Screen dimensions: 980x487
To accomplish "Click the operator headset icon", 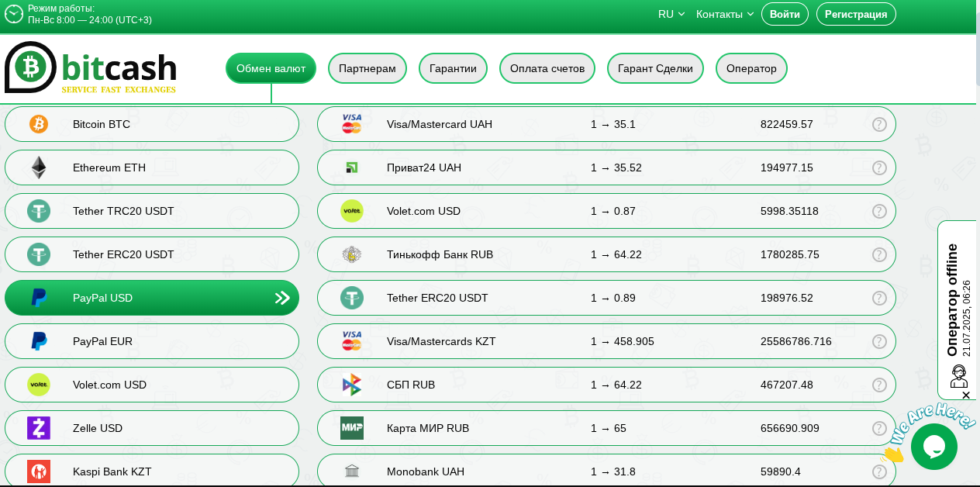I will pyautogui.click(x=959, y=377).
